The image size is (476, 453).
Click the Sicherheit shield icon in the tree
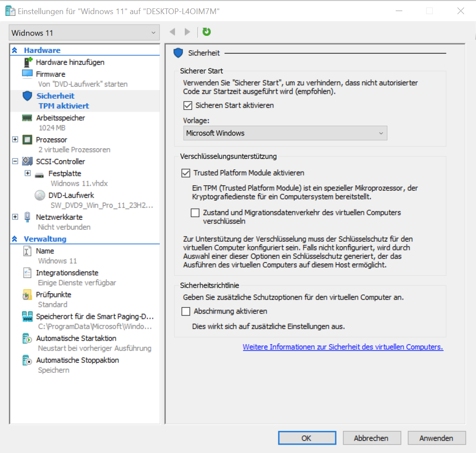pyautogui.click(x=27, y=96)
